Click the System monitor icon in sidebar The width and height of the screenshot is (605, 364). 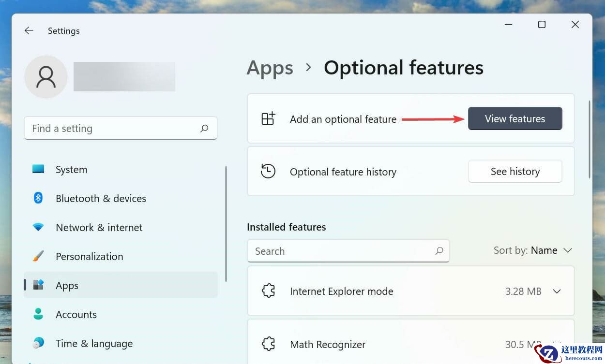(x=38, y=169)
